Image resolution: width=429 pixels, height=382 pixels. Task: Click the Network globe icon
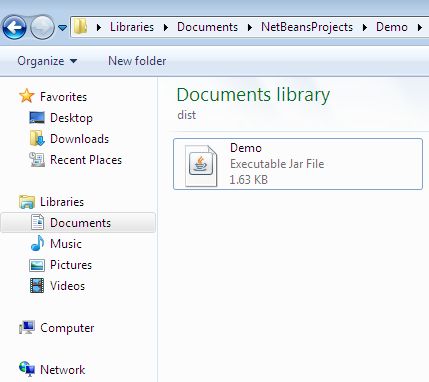pyautogui.click(x=27, y=369)
